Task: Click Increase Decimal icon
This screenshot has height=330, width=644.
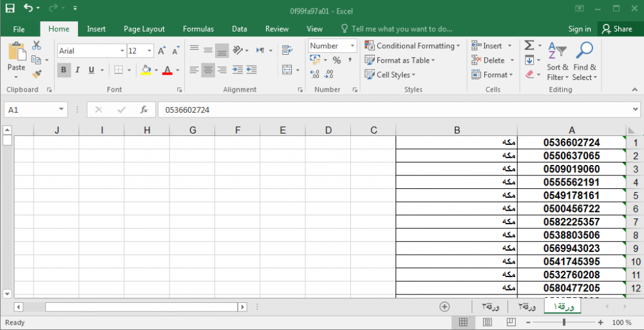Action: 315,74
